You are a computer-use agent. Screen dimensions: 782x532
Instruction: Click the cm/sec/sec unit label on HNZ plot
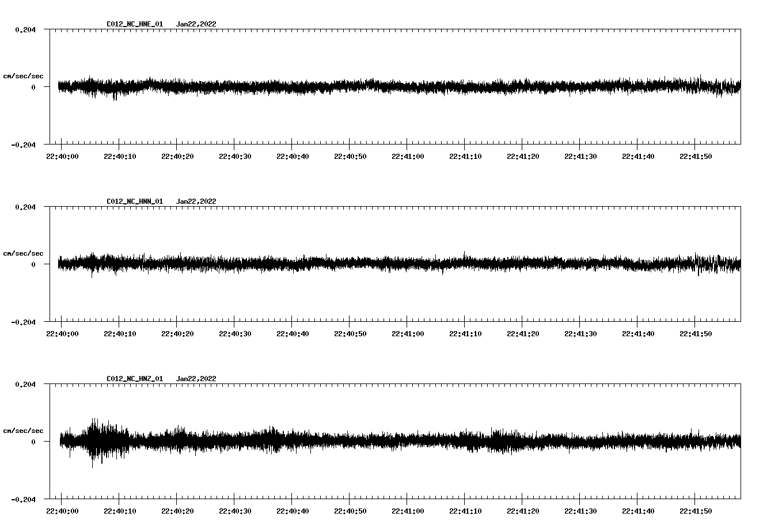(23, 431)
